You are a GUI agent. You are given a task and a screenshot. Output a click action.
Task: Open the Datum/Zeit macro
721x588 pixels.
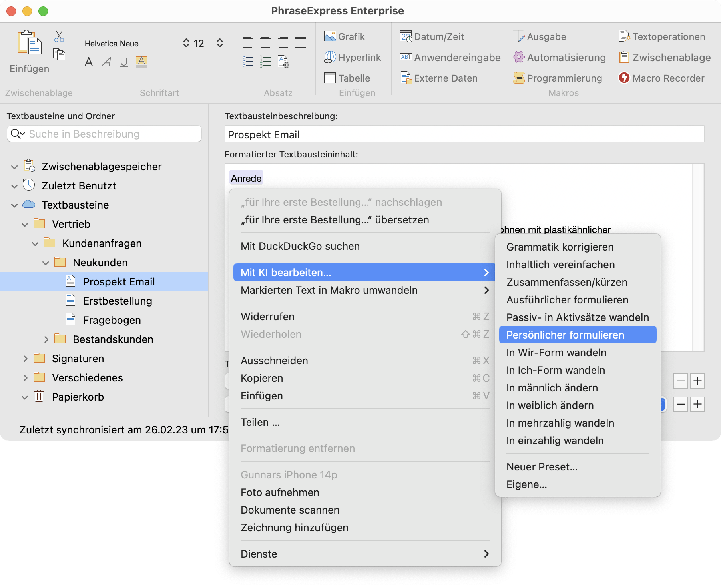click(x=432, y=36)
